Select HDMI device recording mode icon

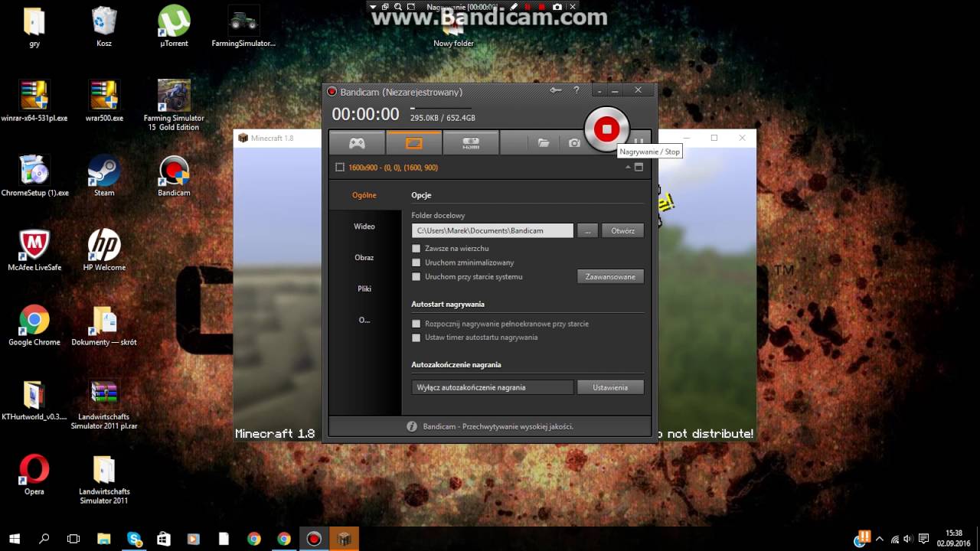point(470,142)
